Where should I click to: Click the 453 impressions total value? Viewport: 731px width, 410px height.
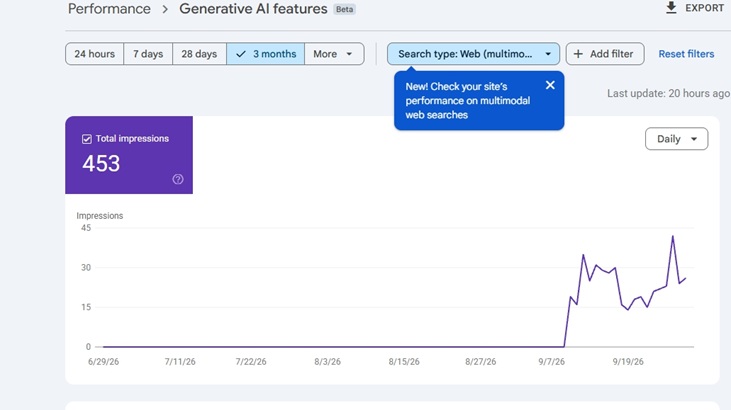click(x=101, y=164)
